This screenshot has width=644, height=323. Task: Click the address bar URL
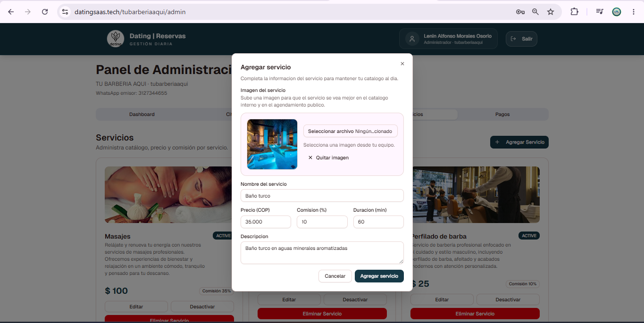(130, 12)
